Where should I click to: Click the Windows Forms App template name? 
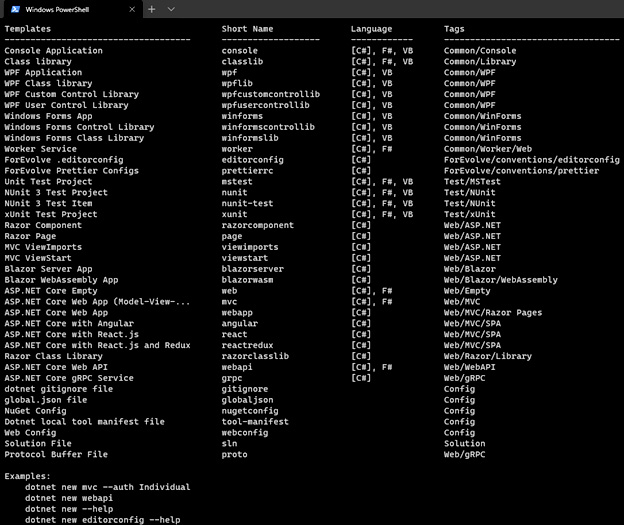point(48,116)
